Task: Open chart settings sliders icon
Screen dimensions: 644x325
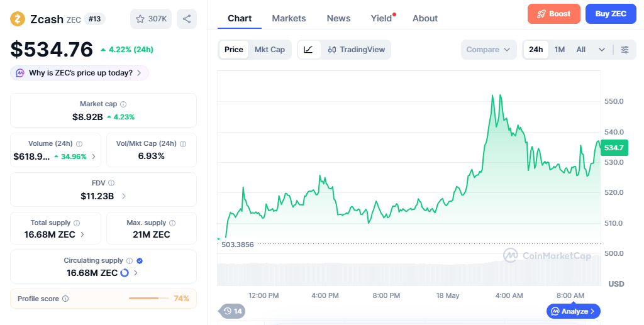Action: coord(625,50)
